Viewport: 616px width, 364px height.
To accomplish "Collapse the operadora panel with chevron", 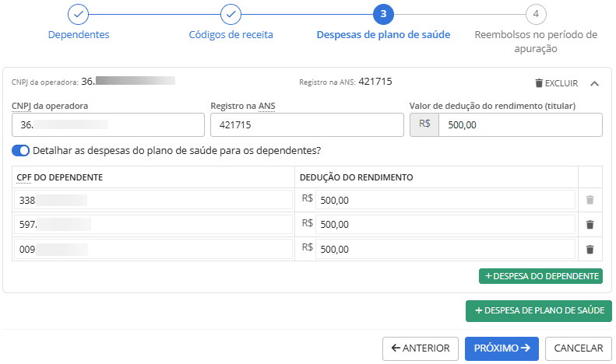I will [594, 83].
